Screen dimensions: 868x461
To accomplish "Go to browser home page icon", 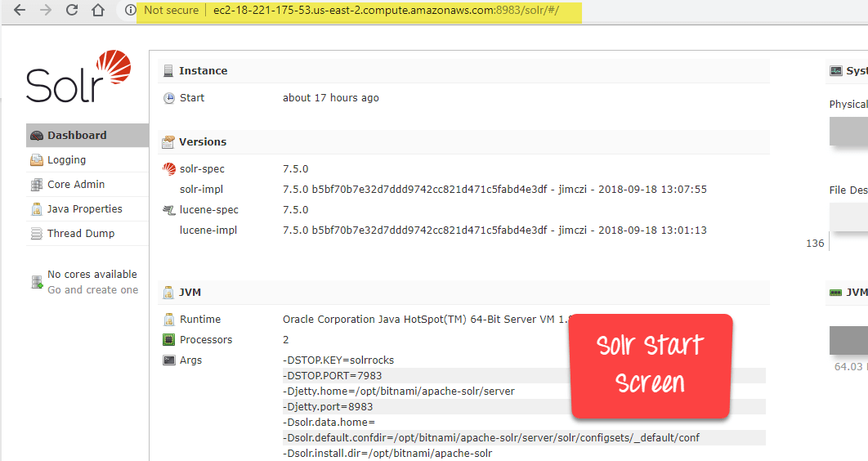I will coord(98,11).
